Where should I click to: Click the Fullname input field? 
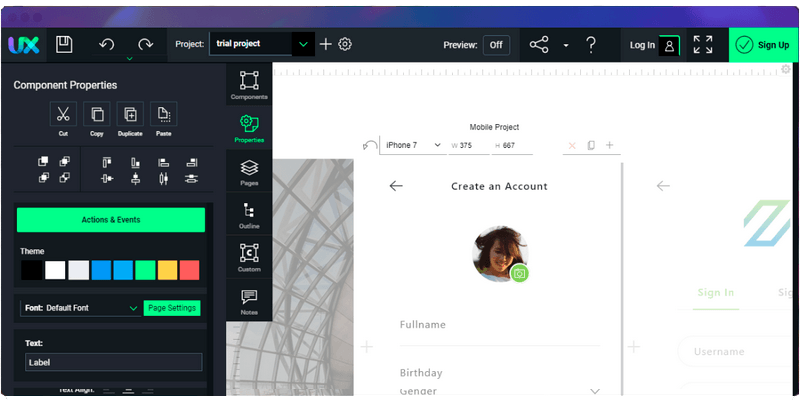pyautogui.click(x=499, y=331)
